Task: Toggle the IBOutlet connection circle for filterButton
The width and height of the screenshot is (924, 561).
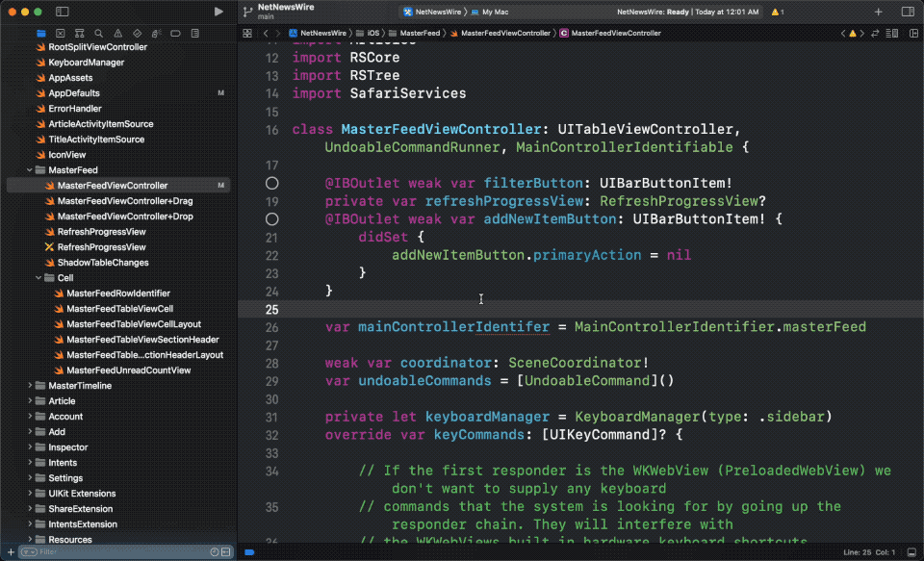Action: click(271, 183)
